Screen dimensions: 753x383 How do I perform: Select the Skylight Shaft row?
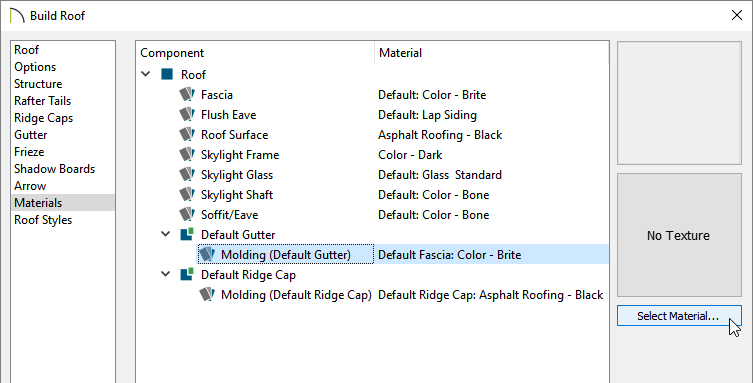[372, 195]
